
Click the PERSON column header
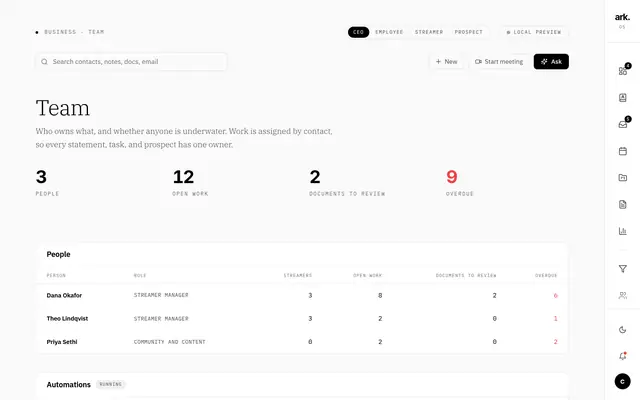pos(56,276)
